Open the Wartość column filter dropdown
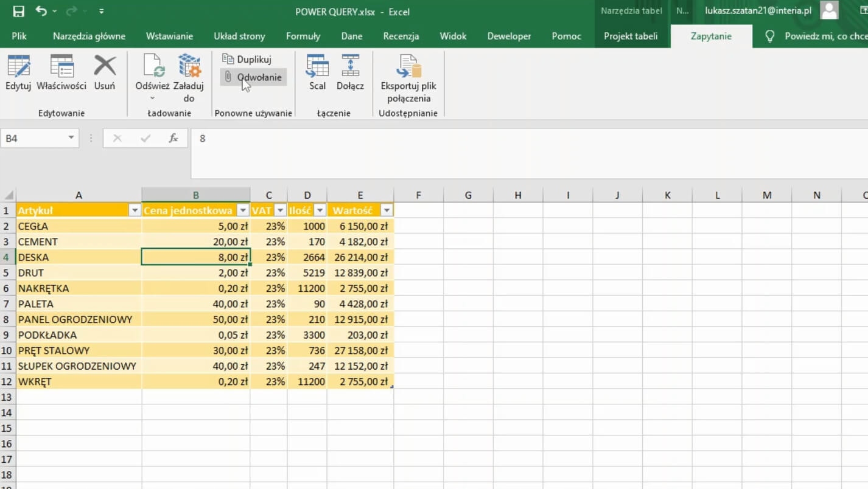 point(386,210)
